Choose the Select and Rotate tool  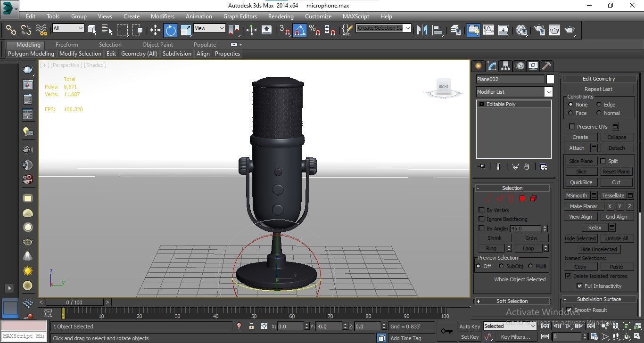coord(171,30)
